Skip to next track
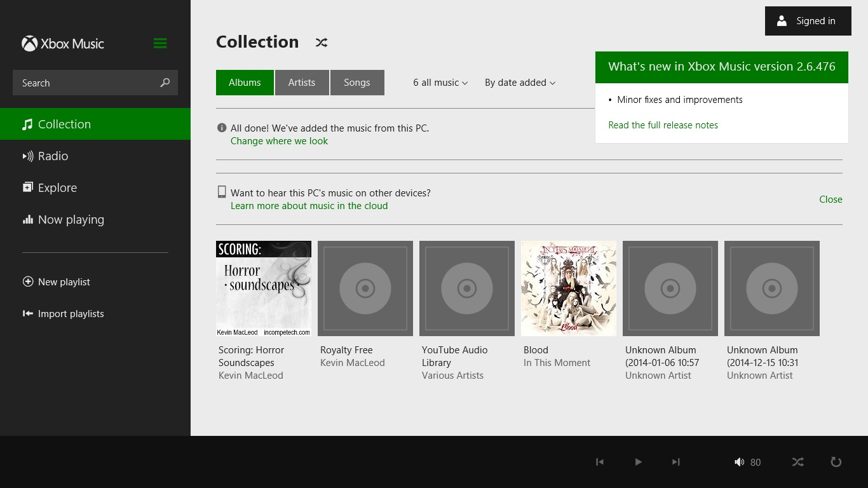868x488 pixels. point(675,462)
